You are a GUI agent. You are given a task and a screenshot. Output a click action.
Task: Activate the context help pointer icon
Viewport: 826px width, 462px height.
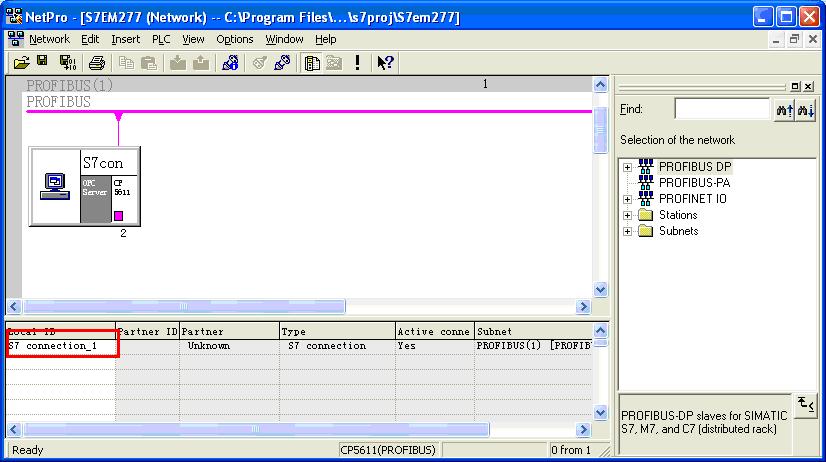(x=385, y=63)
